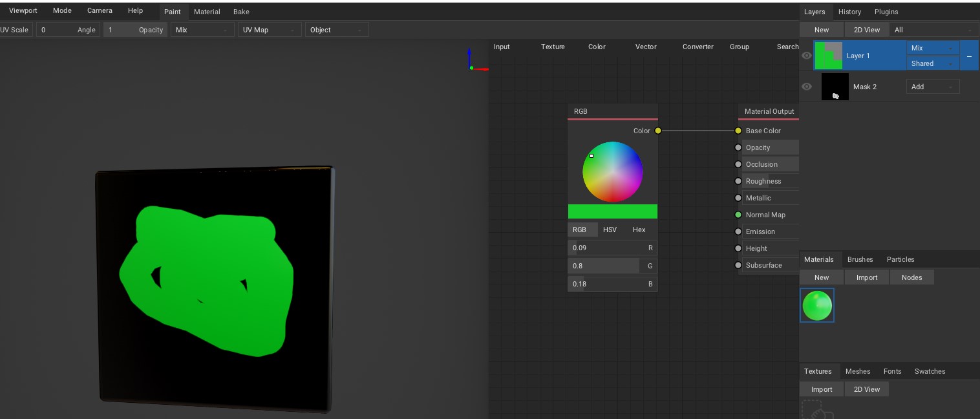Click green Normal Map input socket
The image size is (980, 419).
738,215
